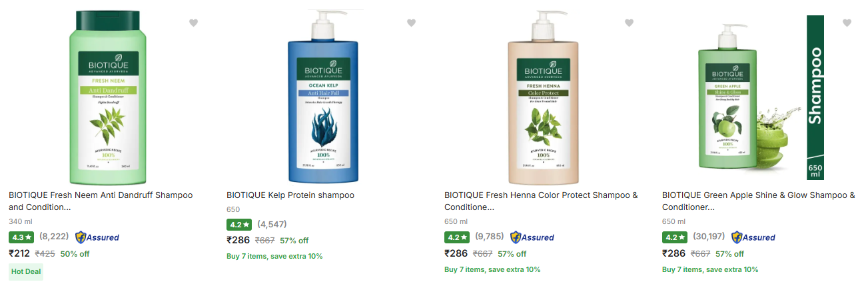The width and height of the screenshot is (868, 286).
Task: Toggle wishlist heart on Green Apple shampoo
Action: click(847, 23)
